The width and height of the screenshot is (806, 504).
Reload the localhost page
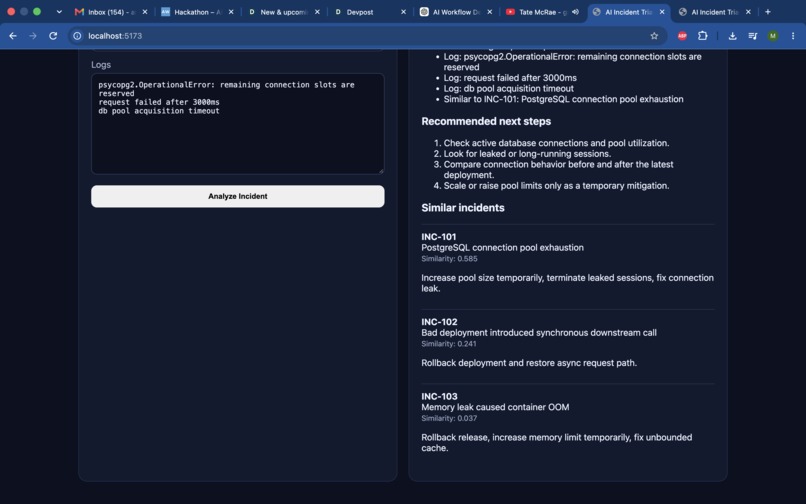(53, 35)
